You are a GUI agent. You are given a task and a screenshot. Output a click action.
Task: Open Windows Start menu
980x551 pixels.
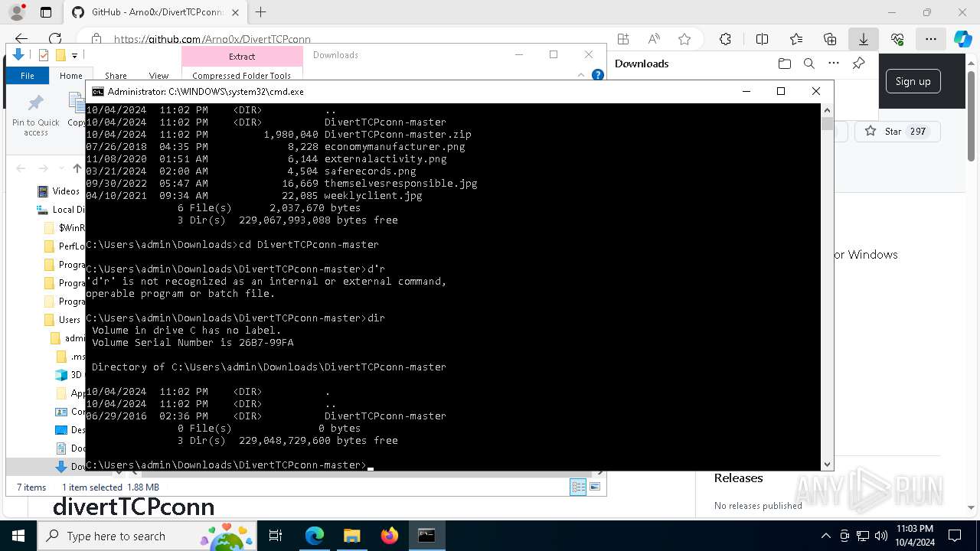18,536
